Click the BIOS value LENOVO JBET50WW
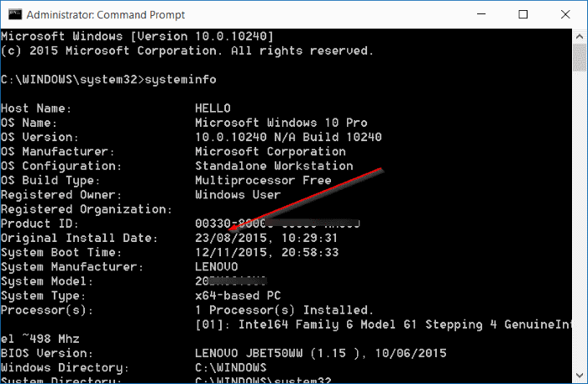 coord(249,353)
